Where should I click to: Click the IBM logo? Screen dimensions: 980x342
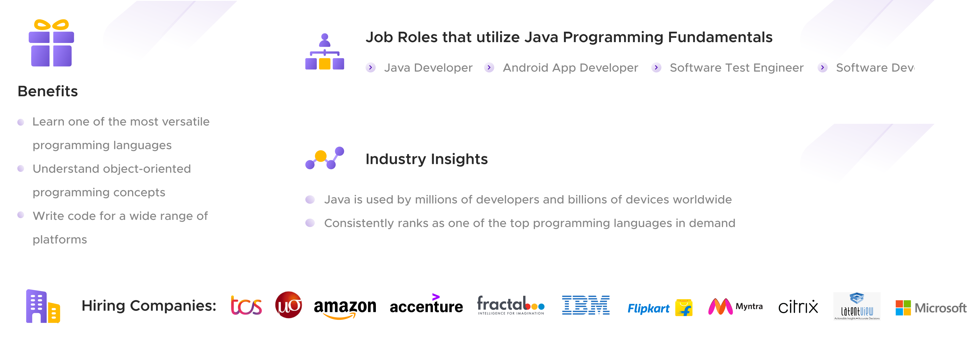click(586, 305)
